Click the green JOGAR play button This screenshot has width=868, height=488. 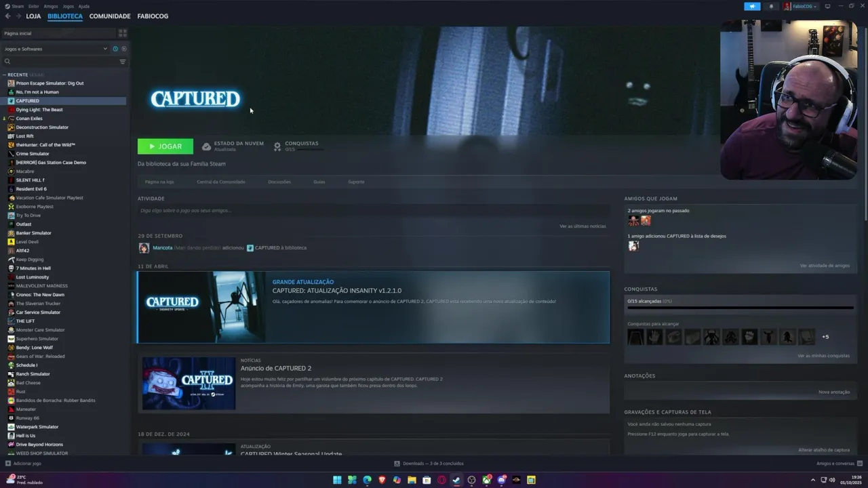[165, 146]
